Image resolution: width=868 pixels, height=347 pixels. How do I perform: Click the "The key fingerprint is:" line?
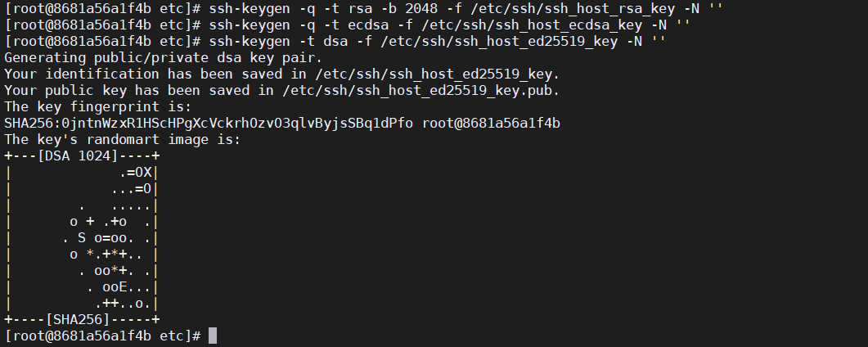coord(98,107)
